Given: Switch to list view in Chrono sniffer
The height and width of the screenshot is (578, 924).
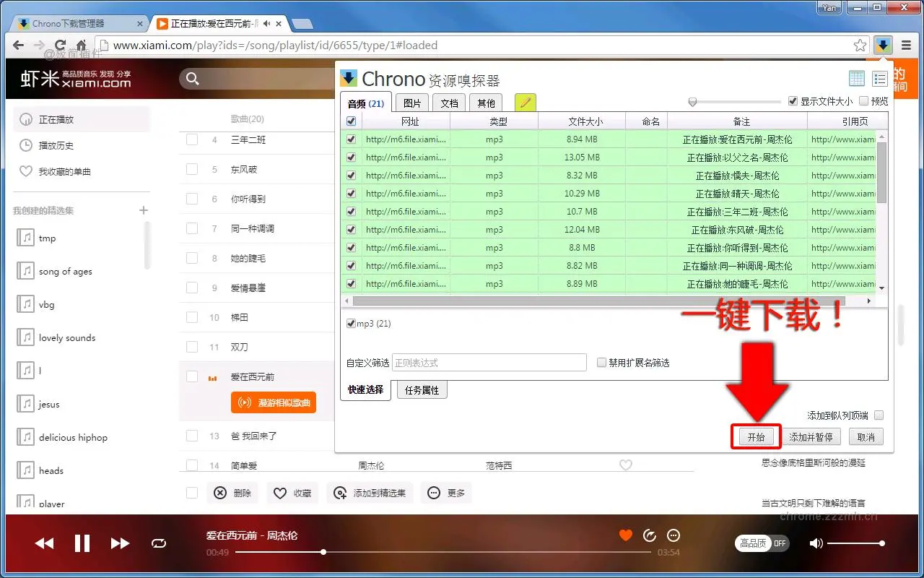Looking at the screenshot, I should (x=879, y=78).
